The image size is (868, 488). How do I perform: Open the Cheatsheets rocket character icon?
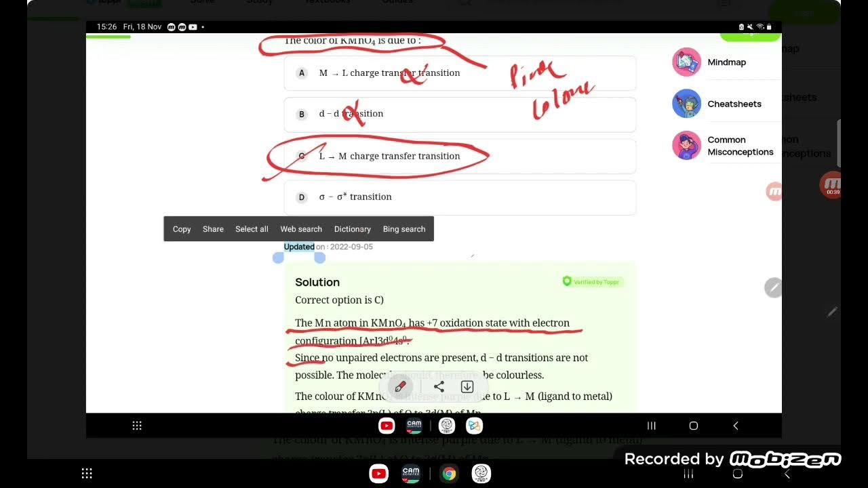tap(686, 104)
